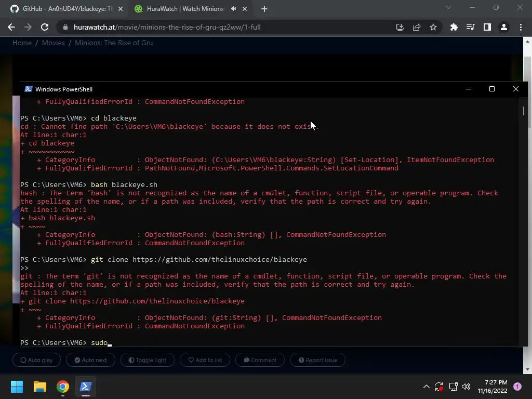
Task: Go back to the previous page
Action: tap(11, 27)
